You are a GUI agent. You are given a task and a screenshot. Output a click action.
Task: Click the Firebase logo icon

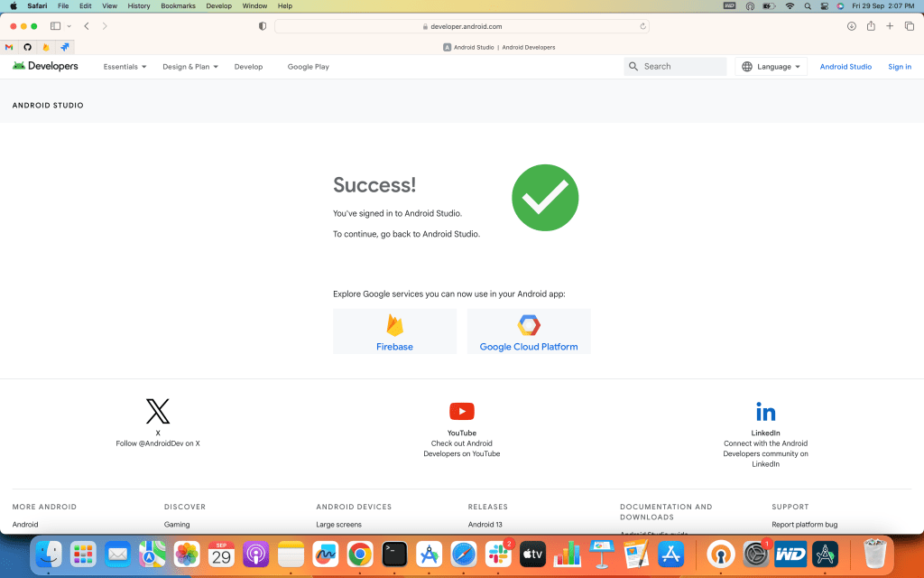[394, 325]
